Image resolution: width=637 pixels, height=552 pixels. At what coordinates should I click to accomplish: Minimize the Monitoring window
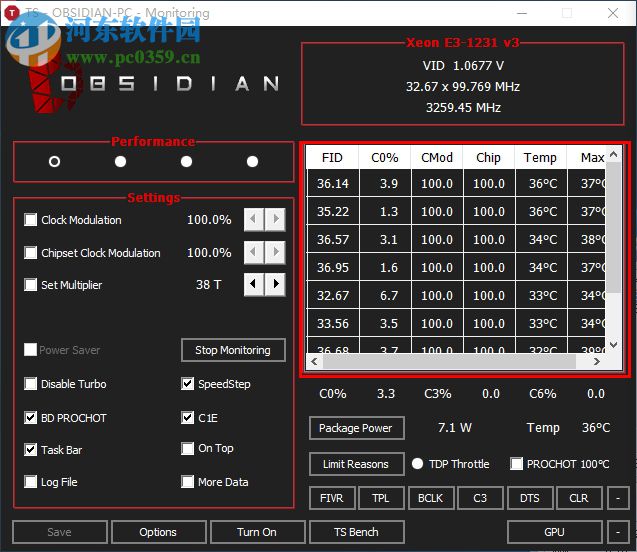click(522, 13)
